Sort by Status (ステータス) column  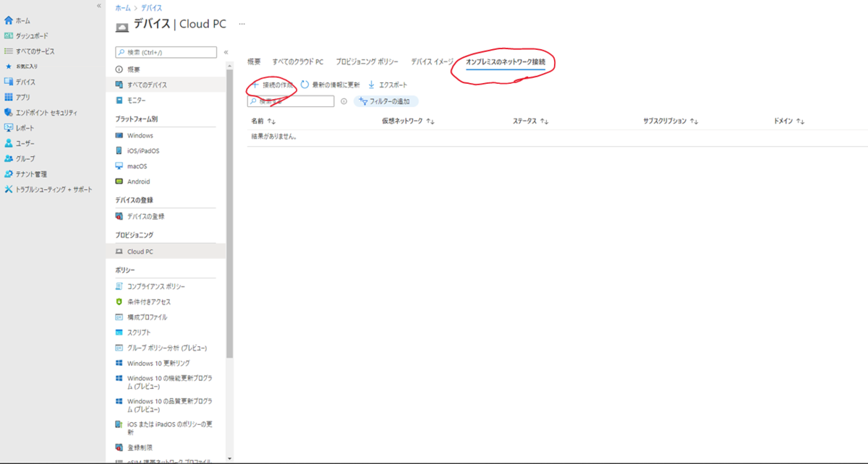point(544,121)
